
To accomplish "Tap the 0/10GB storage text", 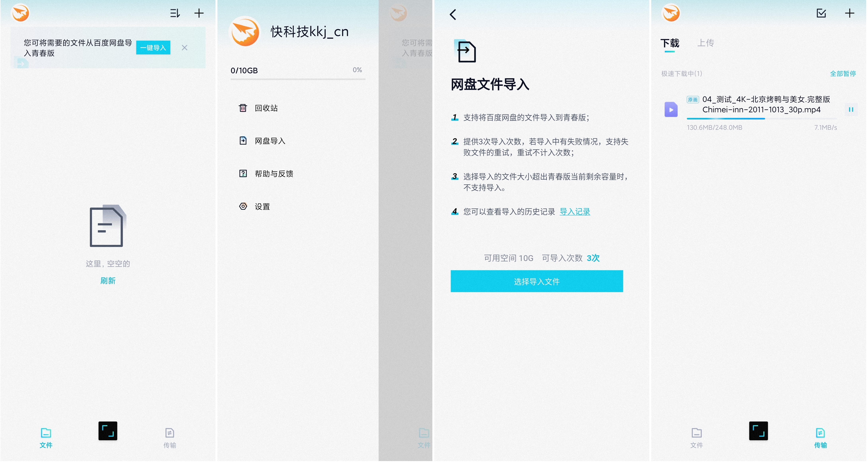I will pos(244,70).
